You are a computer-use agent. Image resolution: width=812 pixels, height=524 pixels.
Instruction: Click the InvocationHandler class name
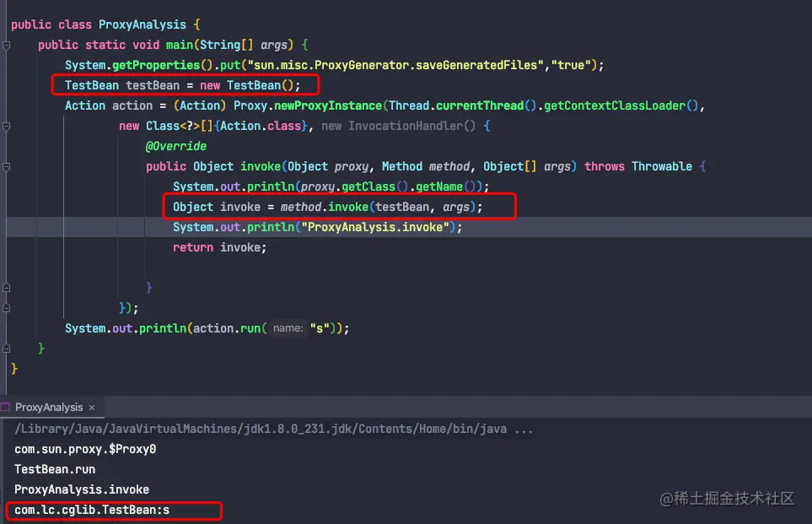click(x=405, y=126)
